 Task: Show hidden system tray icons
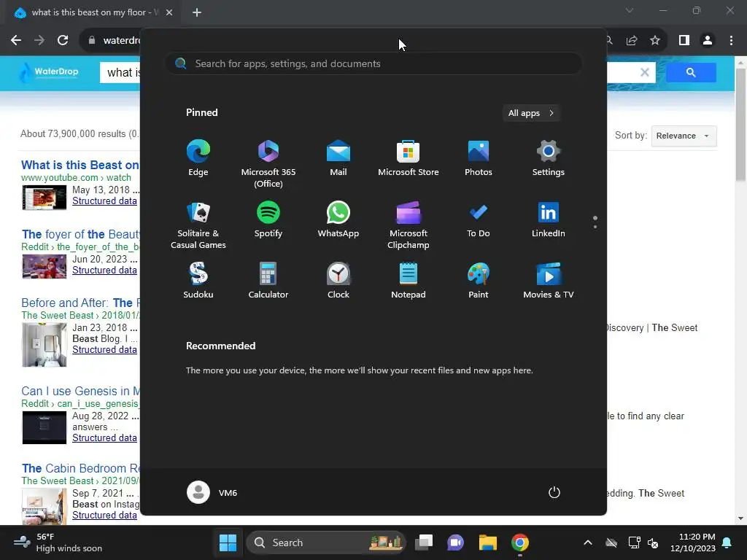pos(588,542)
